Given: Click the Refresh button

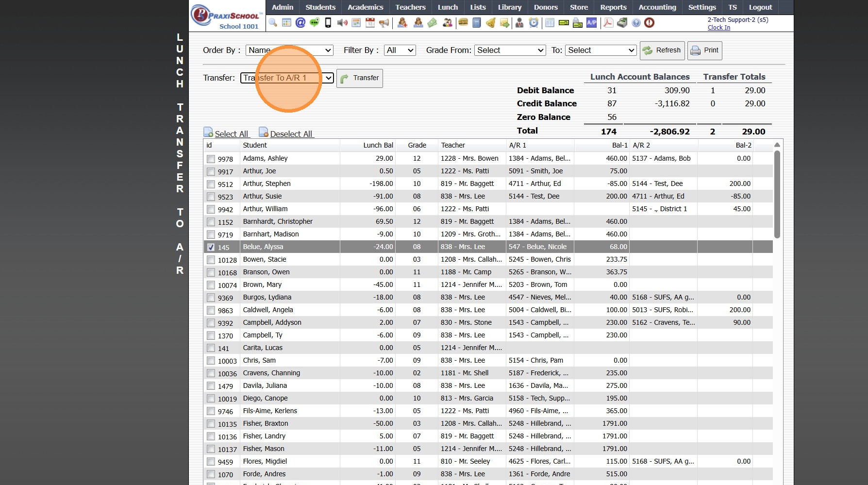Looking at the screenshot, I should [662, 50].
